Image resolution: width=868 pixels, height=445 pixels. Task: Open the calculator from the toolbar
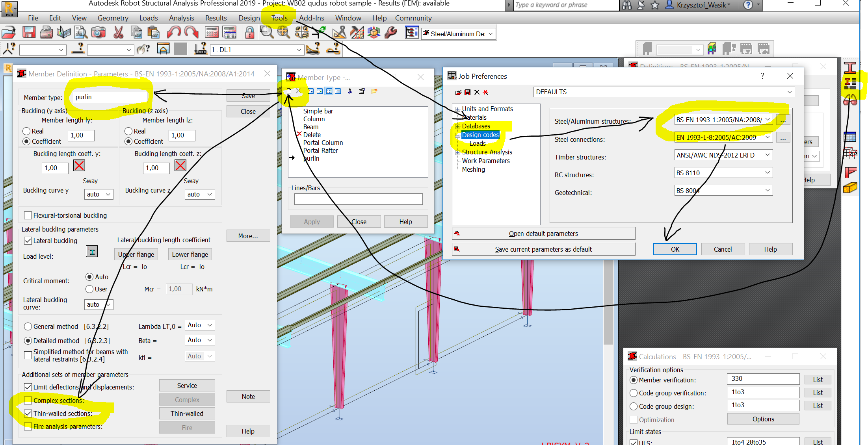[212, 32]
